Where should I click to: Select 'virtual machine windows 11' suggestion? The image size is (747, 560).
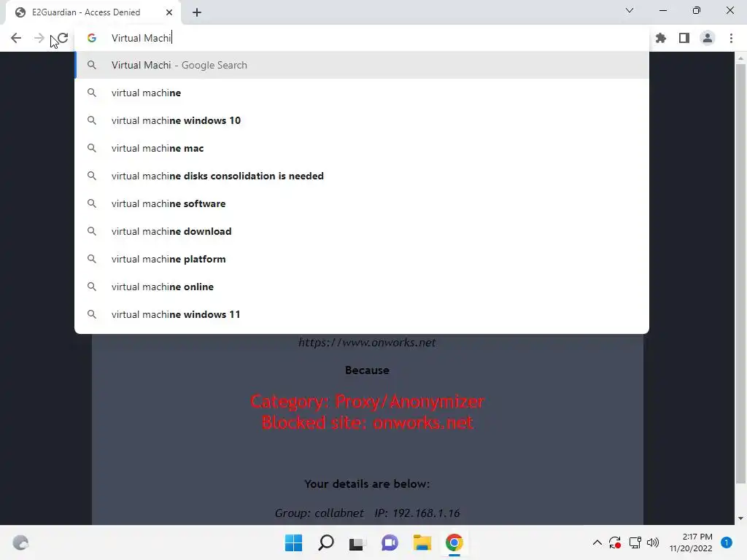tap(362, 314)
